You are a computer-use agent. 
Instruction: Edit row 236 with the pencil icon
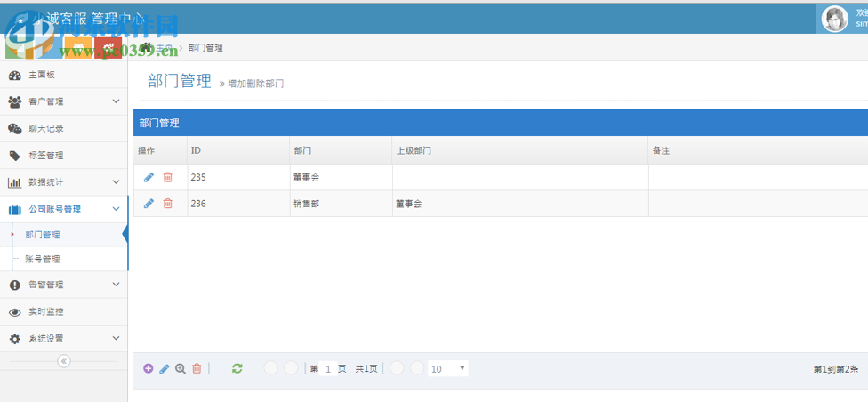click(x=149, y=203)
